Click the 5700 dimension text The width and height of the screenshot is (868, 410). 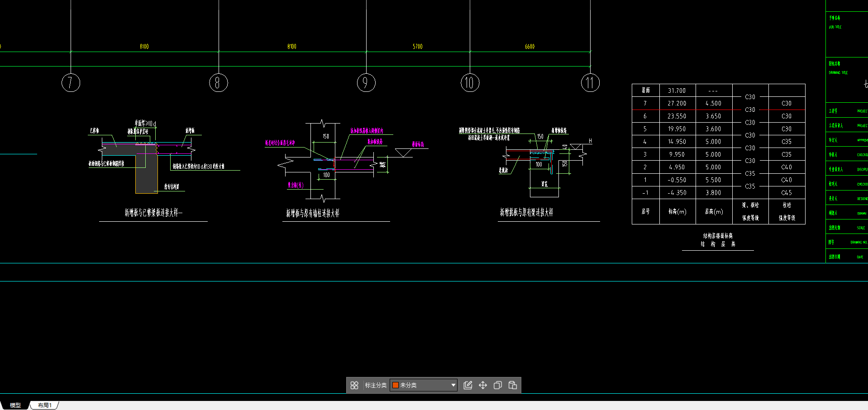click(x=417, y=47)
